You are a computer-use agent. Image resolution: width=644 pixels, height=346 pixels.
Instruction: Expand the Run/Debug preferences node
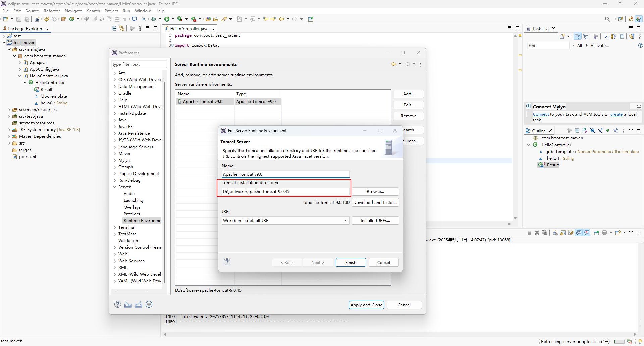[115, 180]
